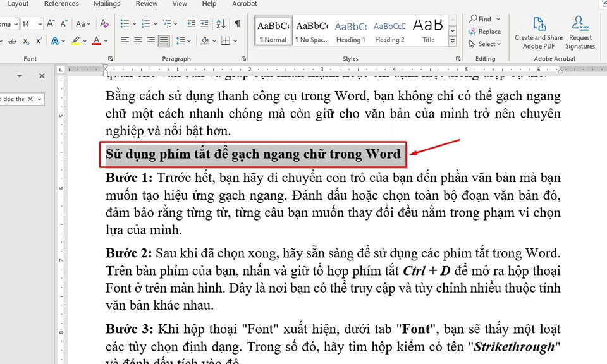Open the Replace dialog
Screen dimensions: 607x364
(485, 32)
